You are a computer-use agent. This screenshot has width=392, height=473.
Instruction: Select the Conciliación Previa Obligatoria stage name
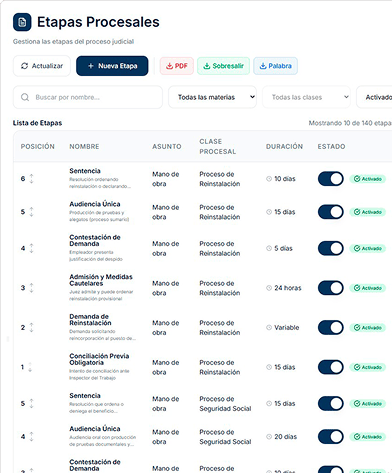(99, 359)
